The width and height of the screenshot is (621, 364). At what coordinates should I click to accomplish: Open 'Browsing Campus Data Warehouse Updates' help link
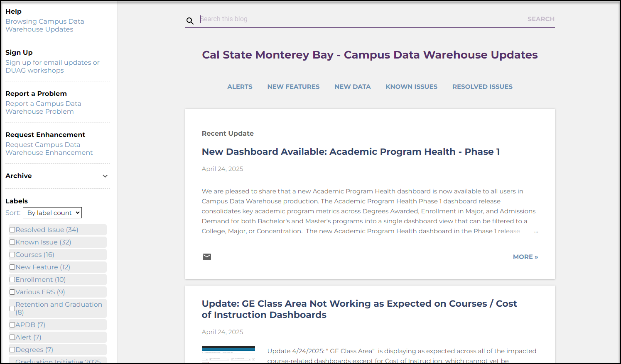45,25
